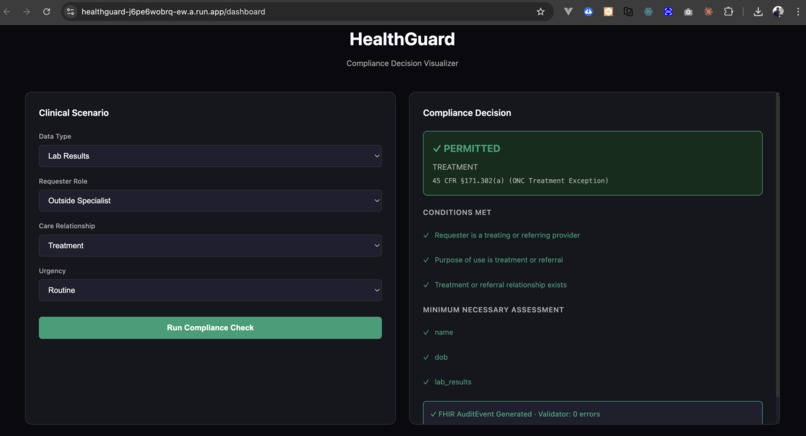Click the 45 CFR §171.302(a) citation
Viewport: 806px width, 436px height.
pos(520,180)
